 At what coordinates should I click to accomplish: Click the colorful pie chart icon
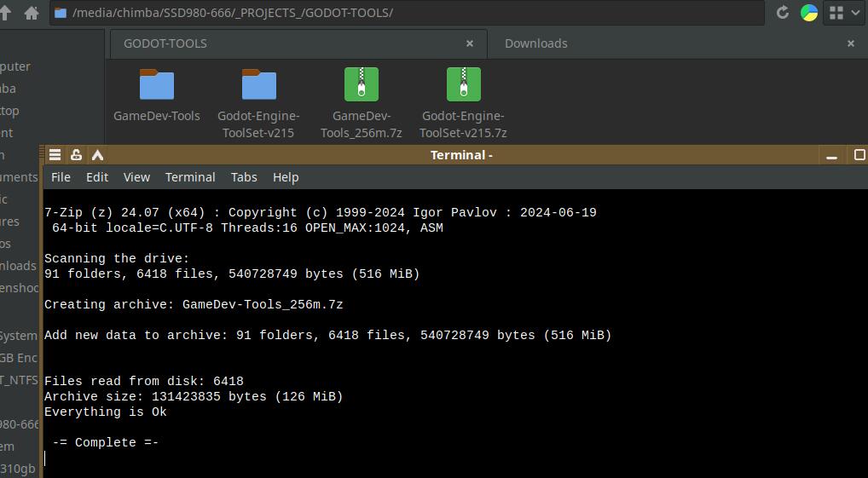(x=809, y=13)
